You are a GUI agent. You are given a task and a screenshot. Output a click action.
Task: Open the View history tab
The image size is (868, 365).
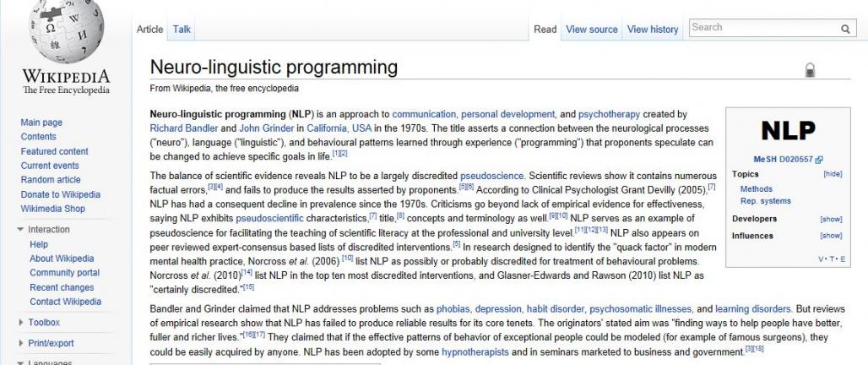pyautogui.click(x=653, y=30)
